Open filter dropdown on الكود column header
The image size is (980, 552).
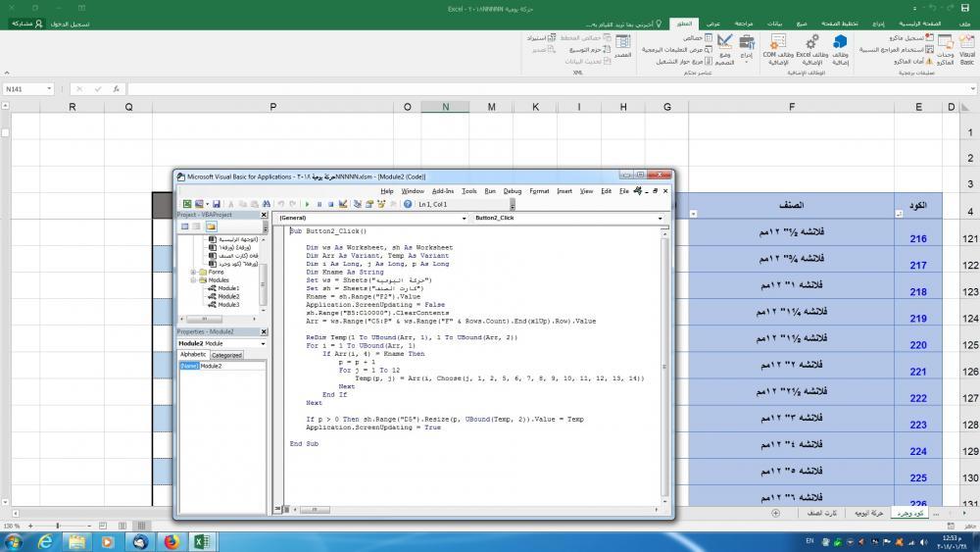point(899,214)
